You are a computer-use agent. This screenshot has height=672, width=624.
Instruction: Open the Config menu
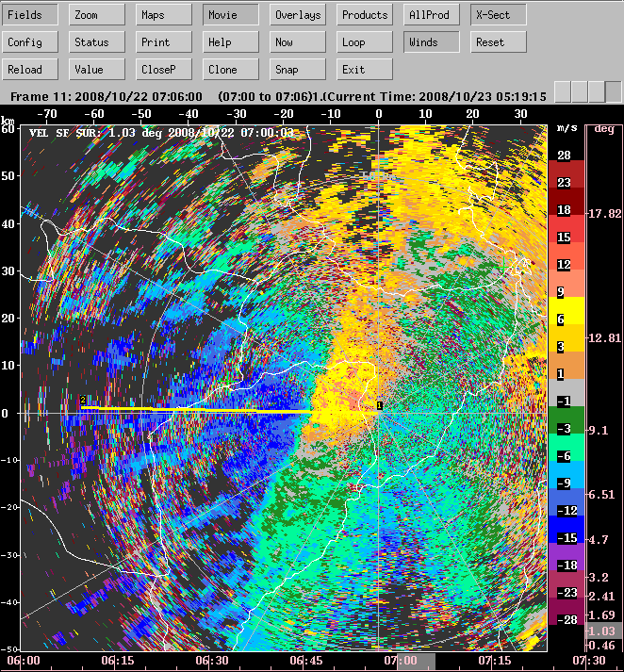(x=31, y=42)
